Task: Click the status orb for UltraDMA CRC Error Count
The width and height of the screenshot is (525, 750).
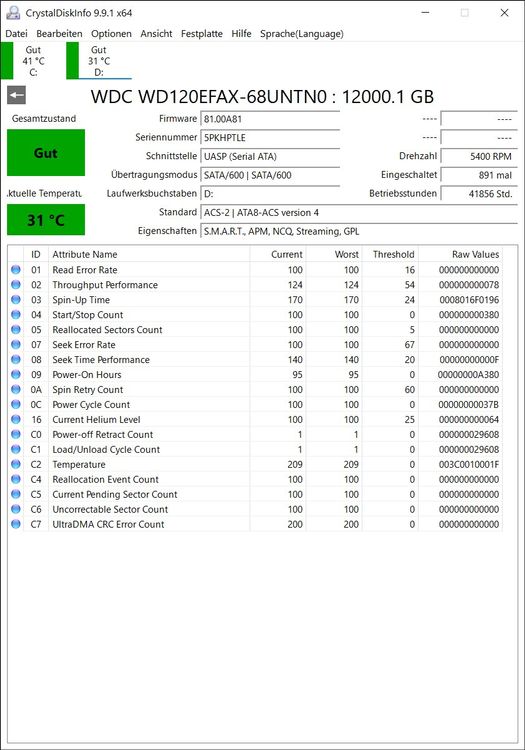Action: pos(16,524)
